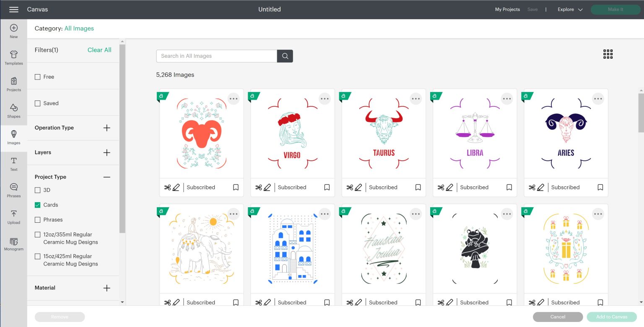Open the hamburger main menu
The height and width of the screenshot is (327, 644).
point(13,9)
